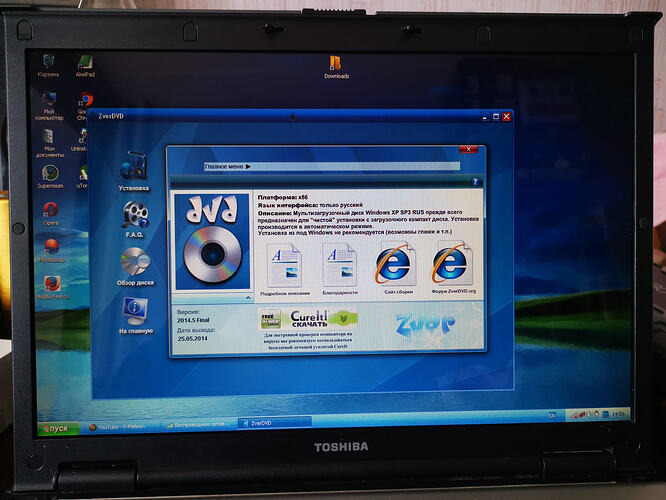Image resolution: width=666 pixels, height=500 pixels.
Task: Click the пуск Start button
Action: (x=59, y=428)
